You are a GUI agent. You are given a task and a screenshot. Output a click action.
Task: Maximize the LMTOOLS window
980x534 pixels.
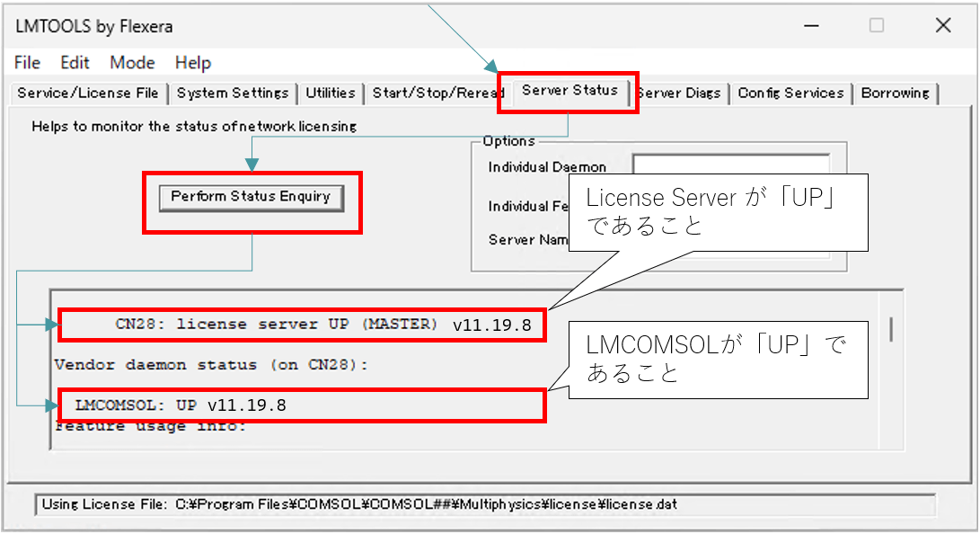click(x=877, y=26)
